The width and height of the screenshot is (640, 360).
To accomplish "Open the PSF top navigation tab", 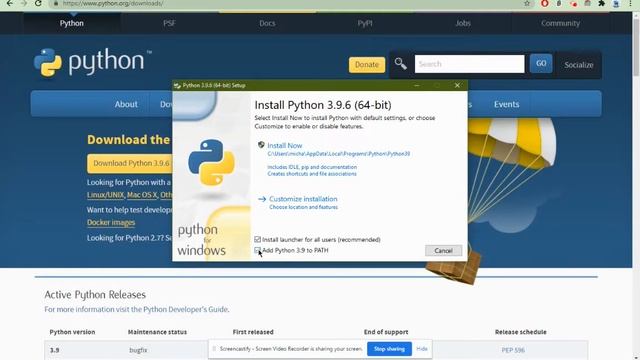I will [169, 23].
